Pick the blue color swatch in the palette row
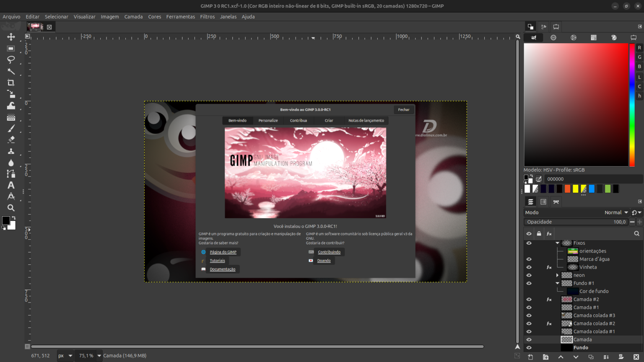Viewport: 644px width, 362px height. click(x=591, y=189)
